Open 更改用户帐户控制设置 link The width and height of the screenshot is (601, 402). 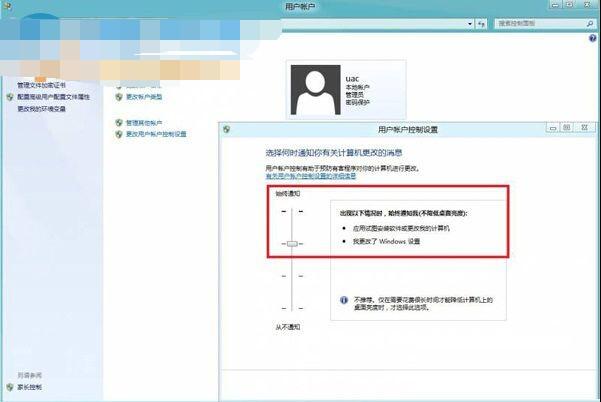(x=156, y=133)
